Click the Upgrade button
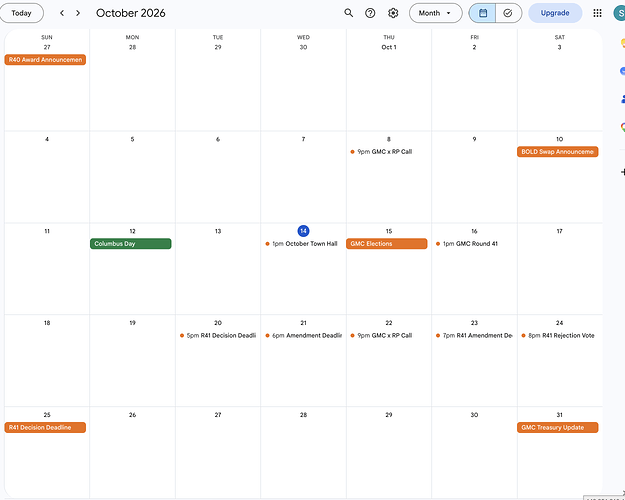The width and height of the screenshot is (625, 500). [x=555, y=13]
